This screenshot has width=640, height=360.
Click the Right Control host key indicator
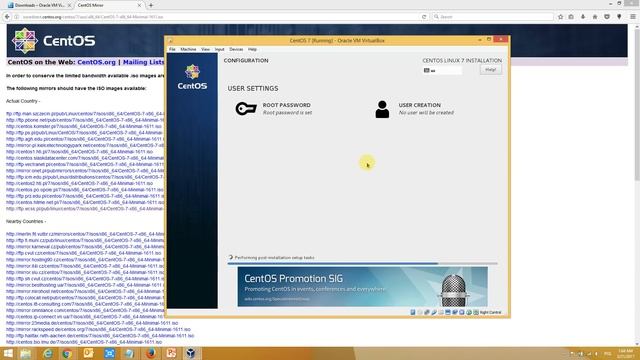point(490,312)
